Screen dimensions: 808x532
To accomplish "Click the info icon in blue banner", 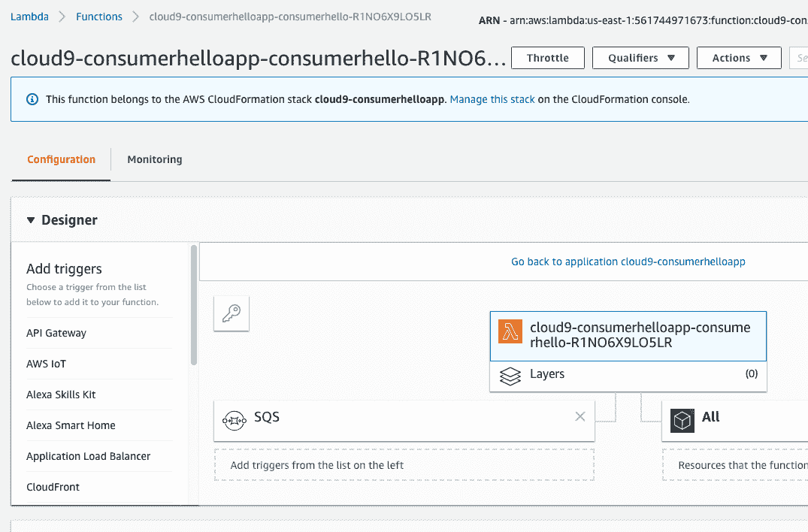I will [32, 99].
